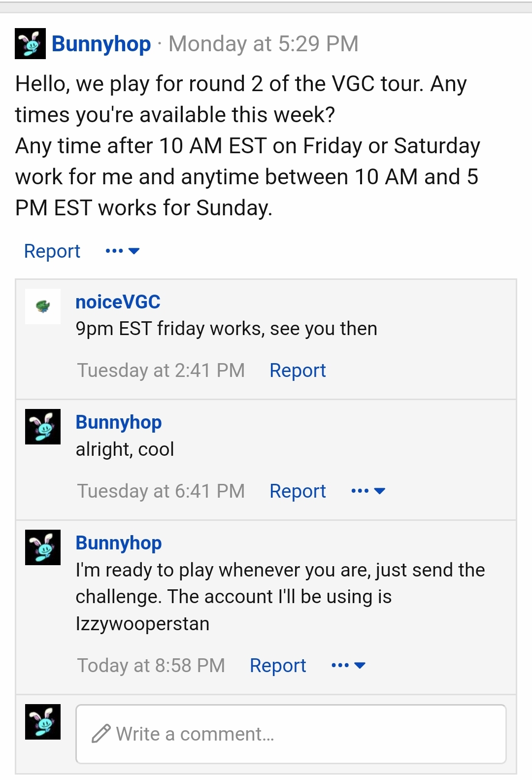Image resolution: width=532 pixels, height=780 pixels.
Task: Focus the 'Write a comment...' field
Action: [291, 734]
